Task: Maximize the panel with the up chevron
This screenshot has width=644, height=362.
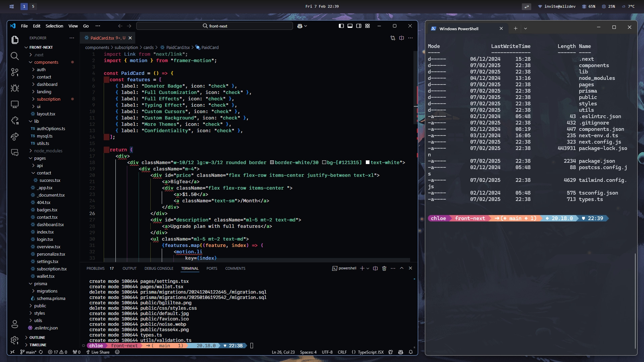Action: 402,268
